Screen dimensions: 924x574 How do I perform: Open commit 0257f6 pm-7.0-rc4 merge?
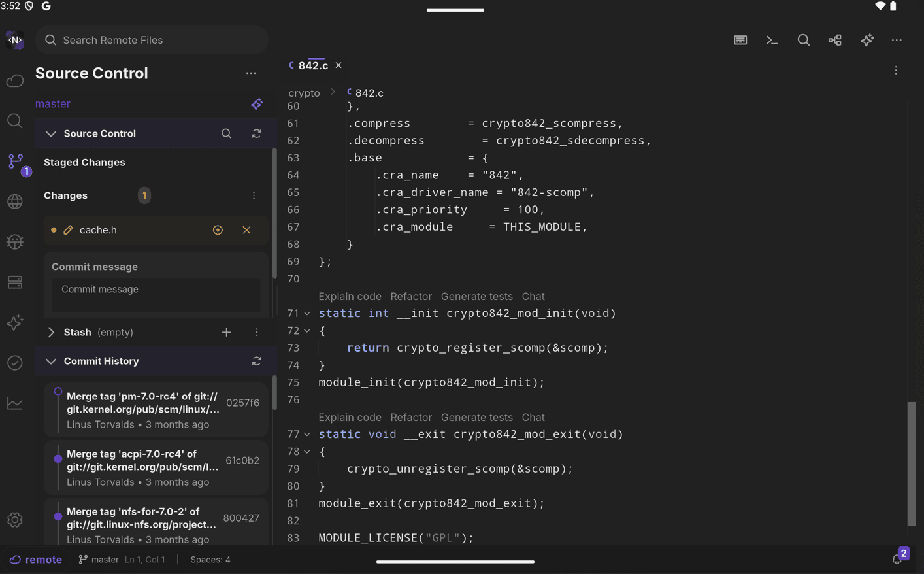click(156, 410)
